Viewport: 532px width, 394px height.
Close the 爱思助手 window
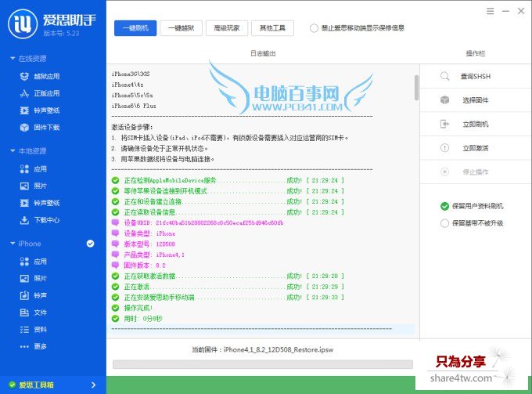[x=521, y=11]
